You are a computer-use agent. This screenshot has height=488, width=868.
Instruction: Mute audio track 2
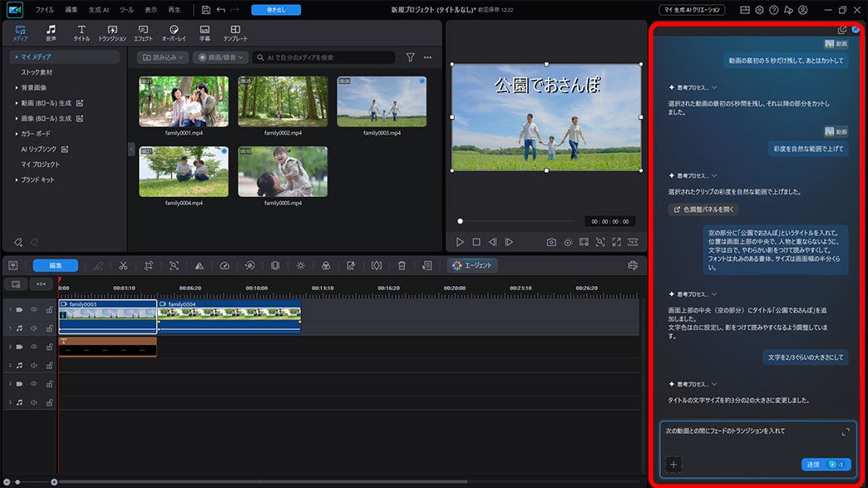pos(34,365)
